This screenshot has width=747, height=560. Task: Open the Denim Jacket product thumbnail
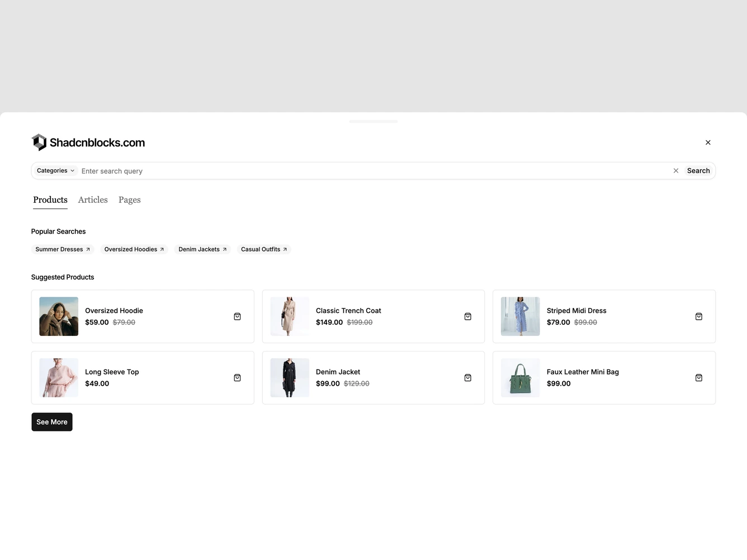(290, 378)
